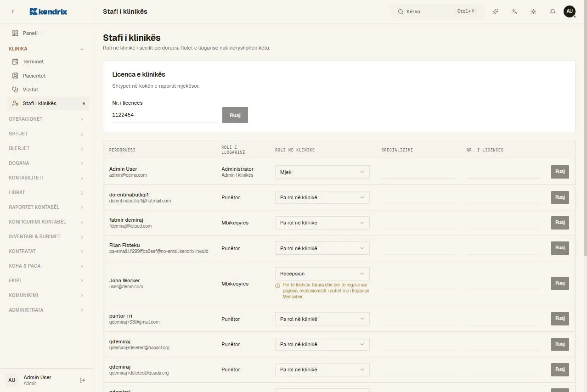Click the Kendrix logo
The height and width of the screenshot is (392, 587).
pyautogui.click(x=48, y=11)
